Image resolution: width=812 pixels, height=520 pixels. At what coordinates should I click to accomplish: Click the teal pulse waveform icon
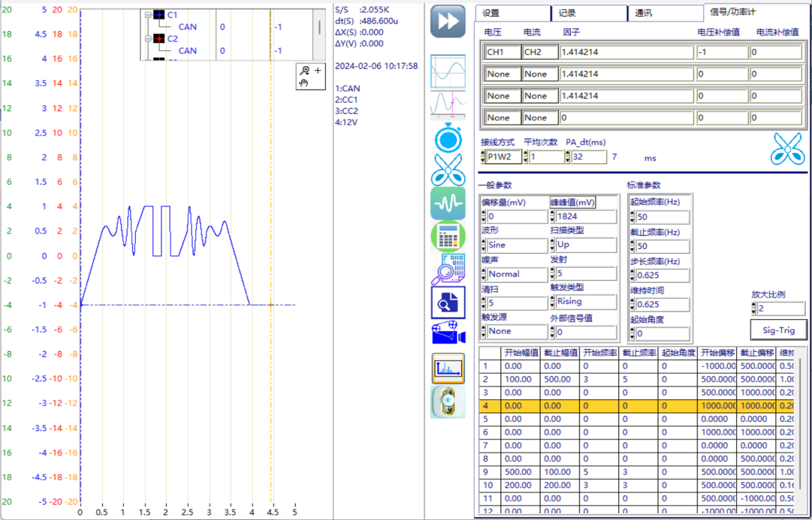(x=448, y=204)
